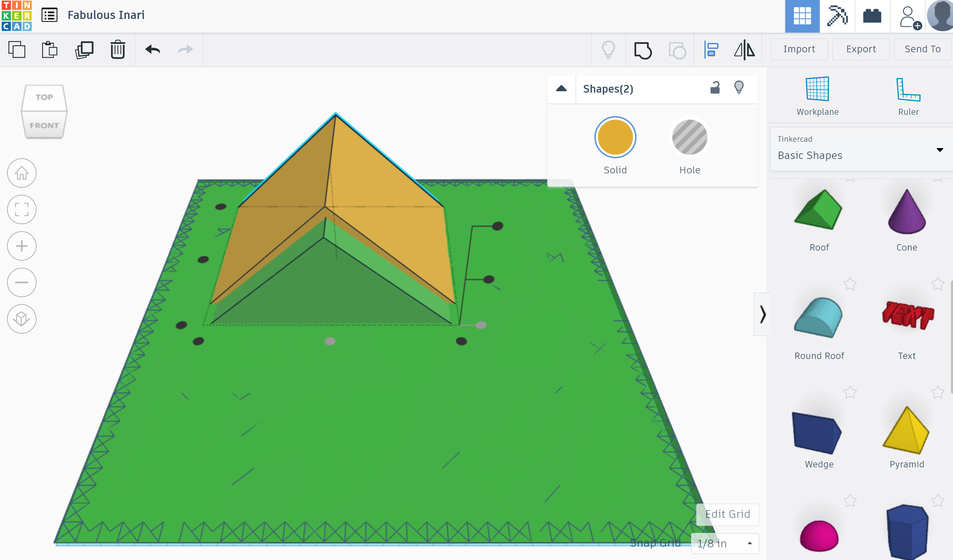This screenshot has width=953, height=560.
Task: Switch to orthographic view cube toggle
Action: pos(21,319)
